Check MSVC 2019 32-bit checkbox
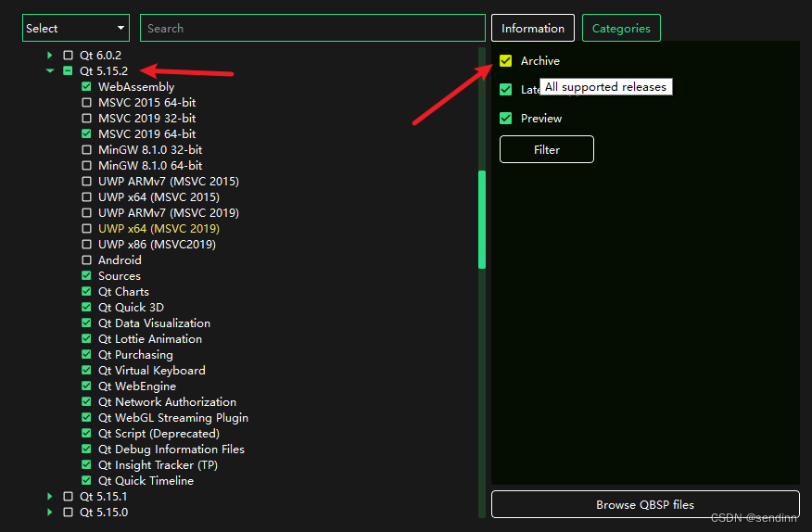The image size is (812, 532). click(86, 118)
